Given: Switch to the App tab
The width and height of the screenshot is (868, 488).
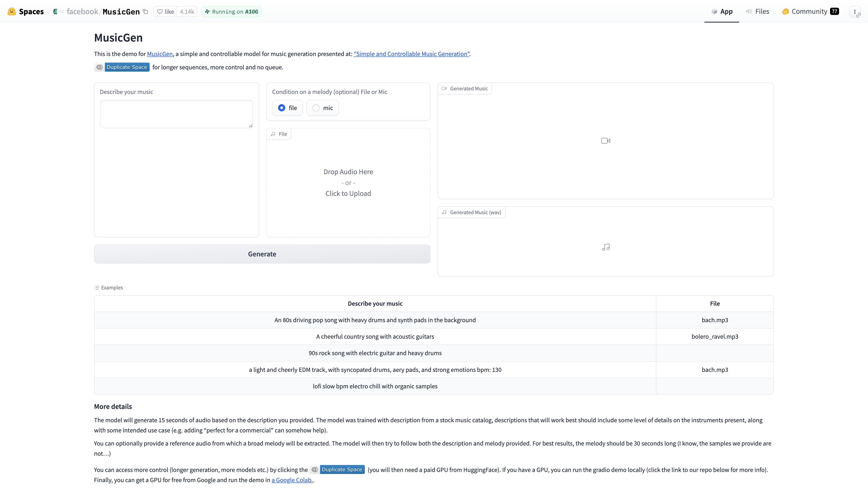Looking at the screenshot, I should point(722,12).
